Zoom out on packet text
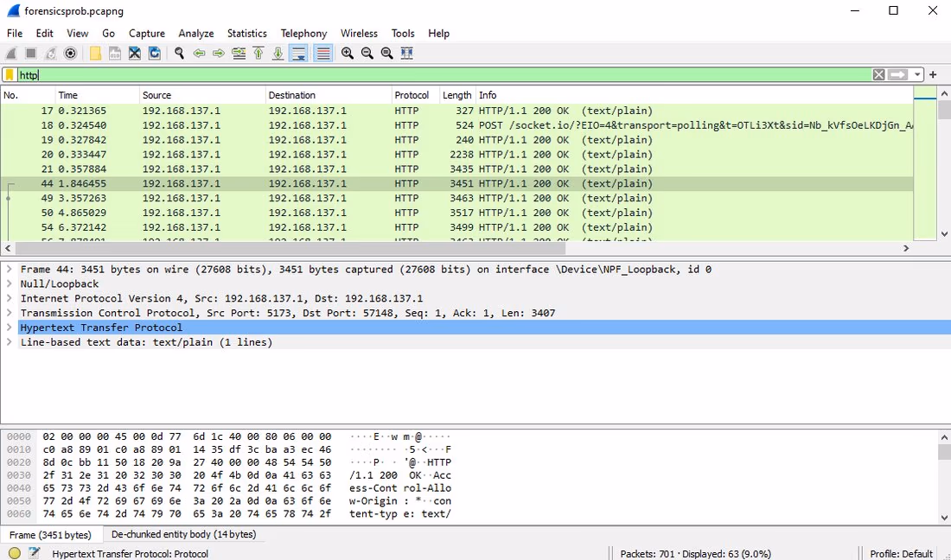 [x=367, y=54]
